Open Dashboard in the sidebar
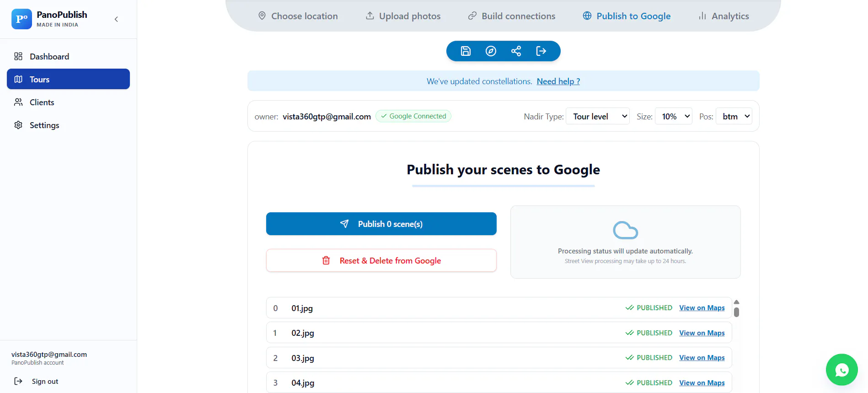 click(x=69, y=56)
